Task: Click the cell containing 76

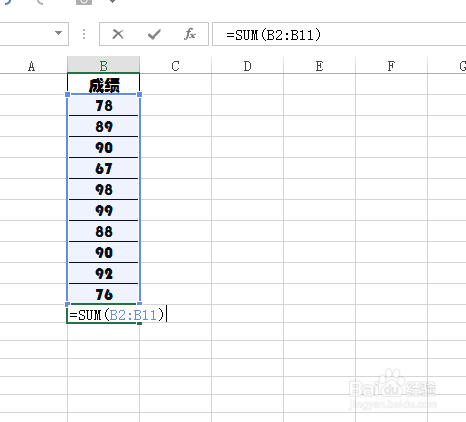Action: [x=103, y=294]
